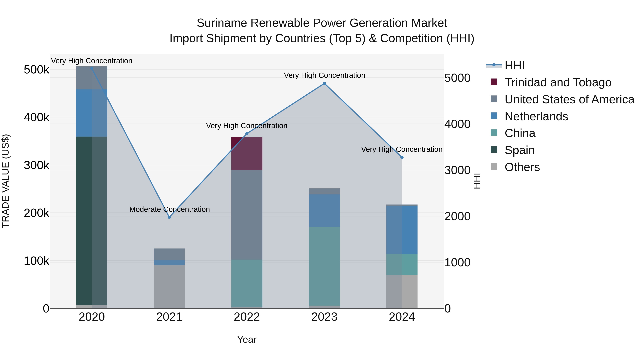The image size is (644, 362).
Task: Click the HHI data point for 2024
Action: click(402, 157)
